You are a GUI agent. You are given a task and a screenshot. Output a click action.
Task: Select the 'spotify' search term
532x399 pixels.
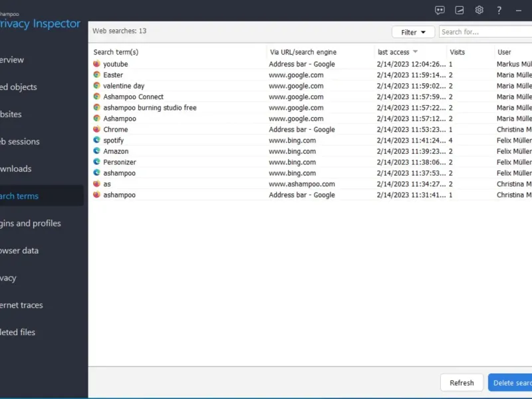(x=113, y=140)
